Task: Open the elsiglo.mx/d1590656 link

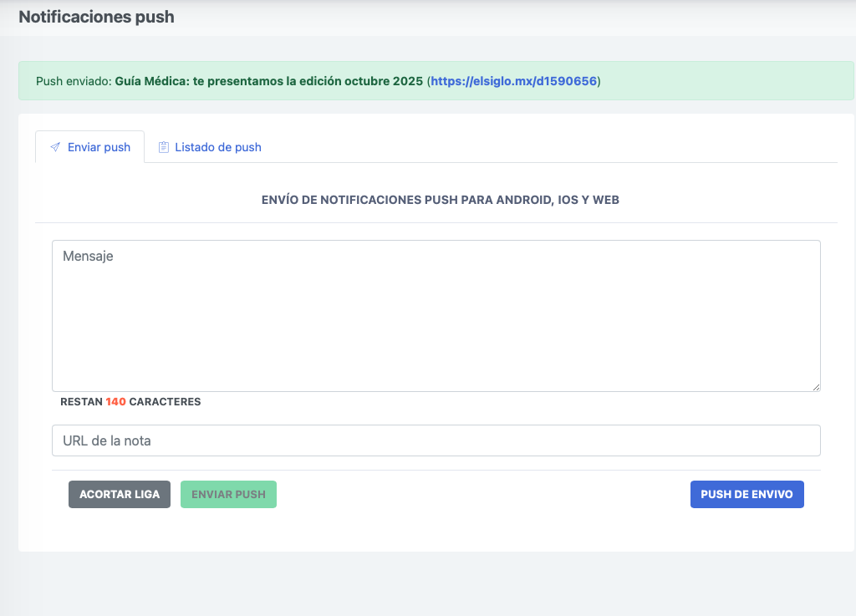Action: click(513, 81)
